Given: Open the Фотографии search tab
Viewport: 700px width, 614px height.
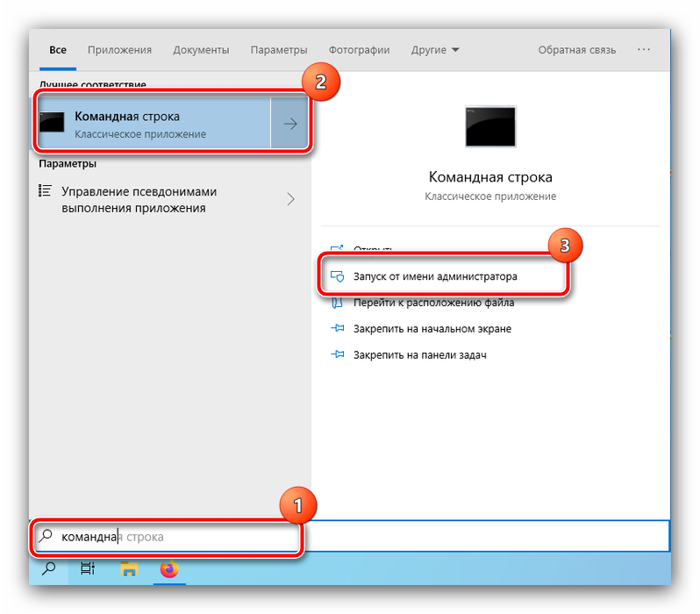Looking at the screenshot, I should pyautogui.click(x=360, y=50).
